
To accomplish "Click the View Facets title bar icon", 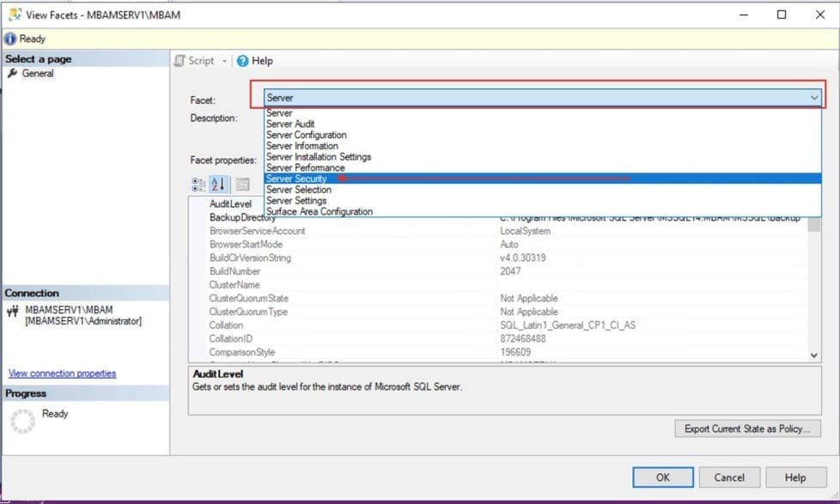I will pyautogui.click(x=15, y=15).
